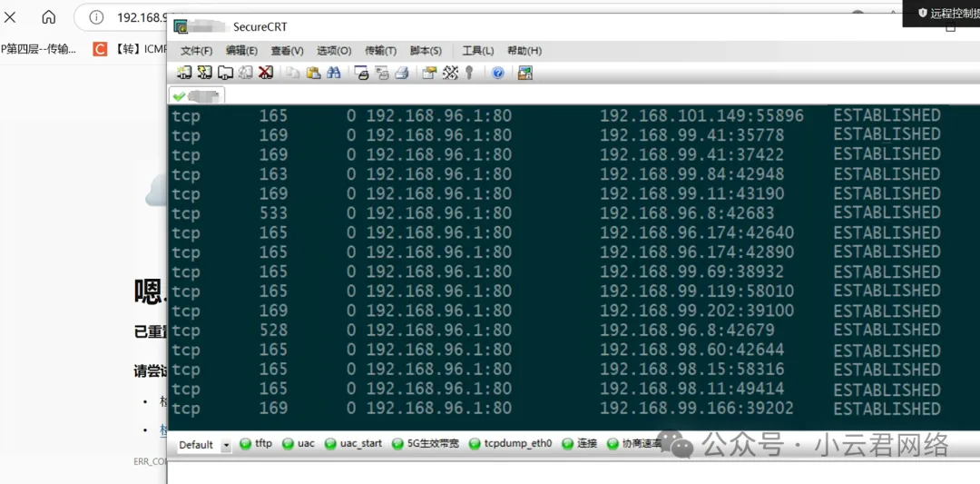This screenshot has height=484, width=980.
Task: Select the session tab with green checkmark
Action: (x=196, y=95)
